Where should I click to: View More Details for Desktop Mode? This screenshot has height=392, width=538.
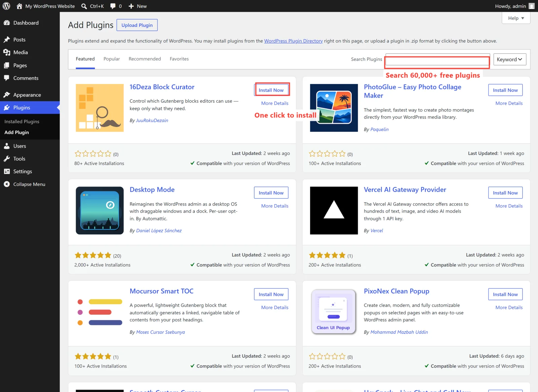275,206
